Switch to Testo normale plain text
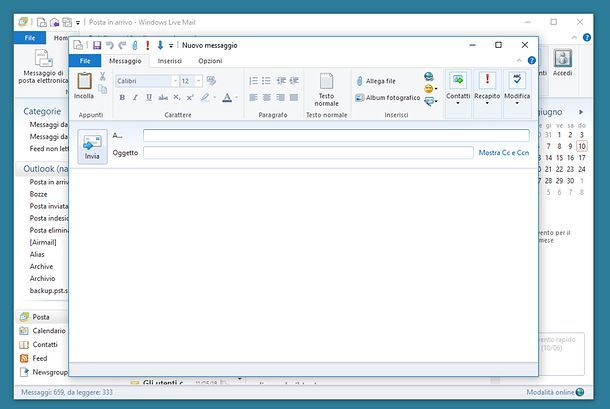 point(326,90)
